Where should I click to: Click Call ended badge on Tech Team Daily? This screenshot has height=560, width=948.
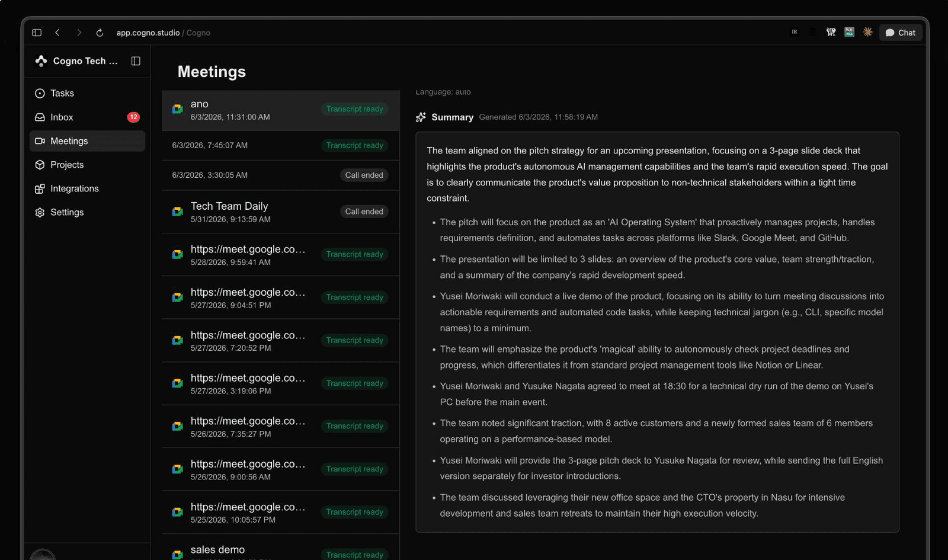click(364, 212)
